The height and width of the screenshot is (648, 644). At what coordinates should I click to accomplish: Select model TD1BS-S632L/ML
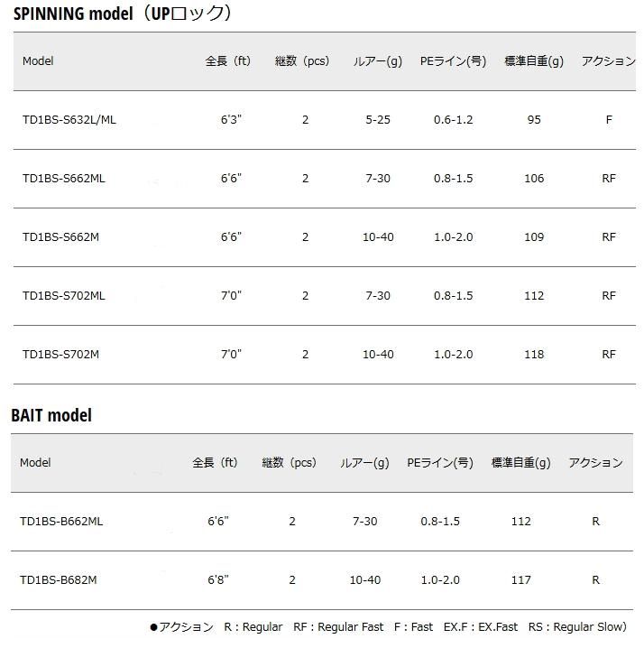coord(69,120)
